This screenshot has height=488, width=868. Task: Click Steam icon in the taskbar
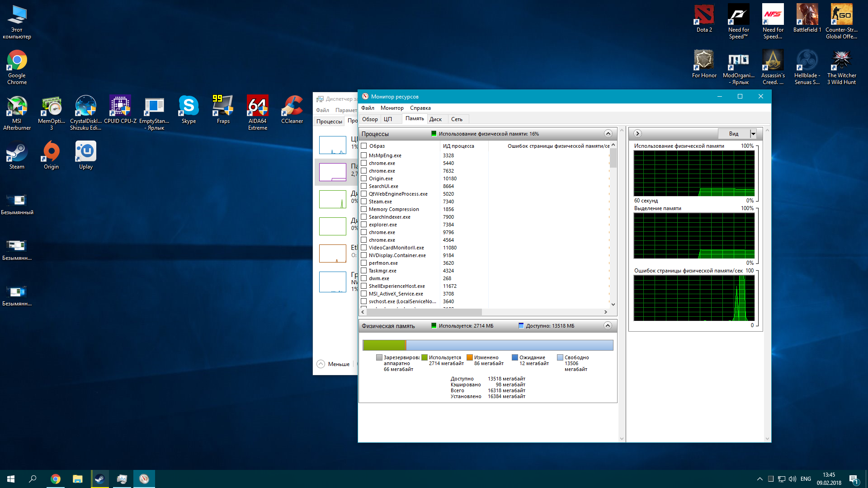click(x=100, y=479)
